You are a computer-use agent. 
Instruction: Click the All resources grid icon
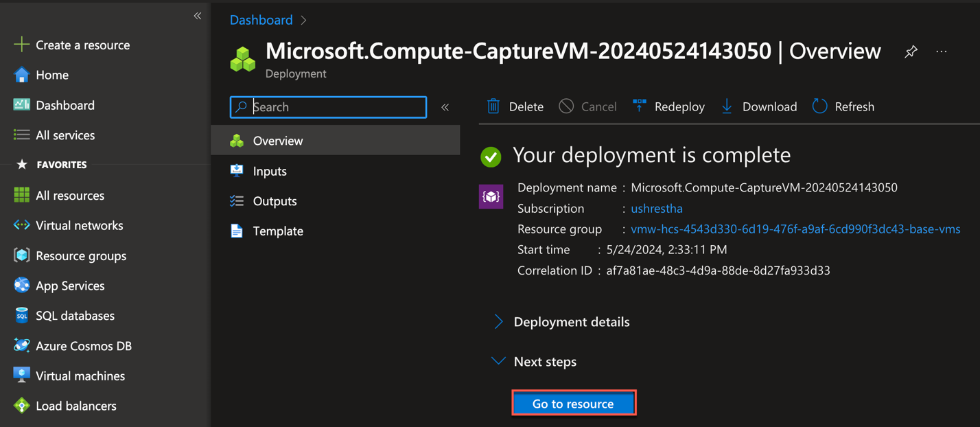point(21,195)
